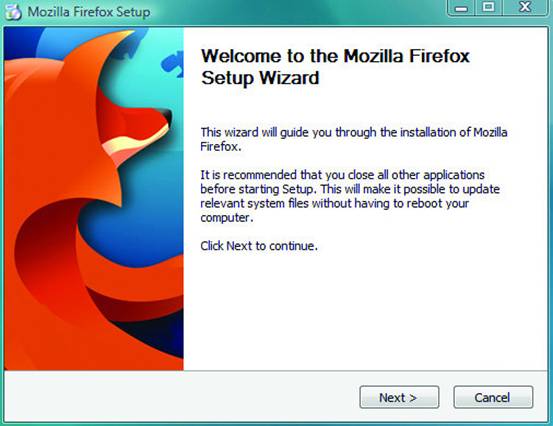Minimize the Mozilla Firefox Setup window
Image resolution: width=553 pixels, height=426 pixels.
click(461, 7)
